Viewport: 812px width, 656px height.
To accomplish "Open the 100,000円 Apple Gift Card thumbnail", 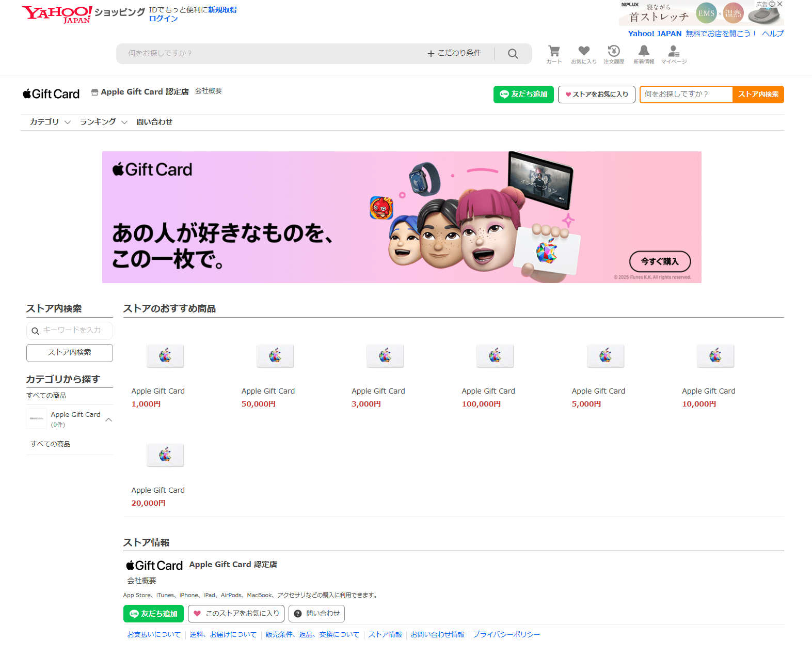I will click(x=495, y=356).
